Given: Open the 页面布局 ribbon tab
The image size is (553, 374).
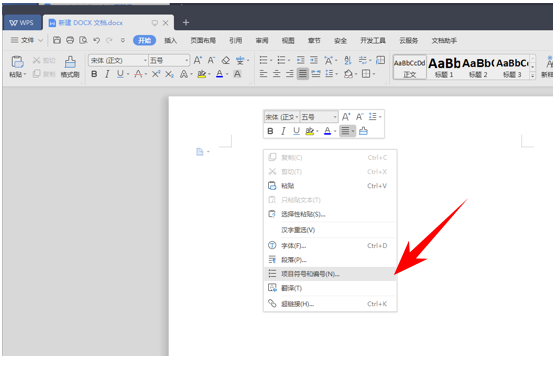Looking at the screenshot, I should click(x=203, y=41).
